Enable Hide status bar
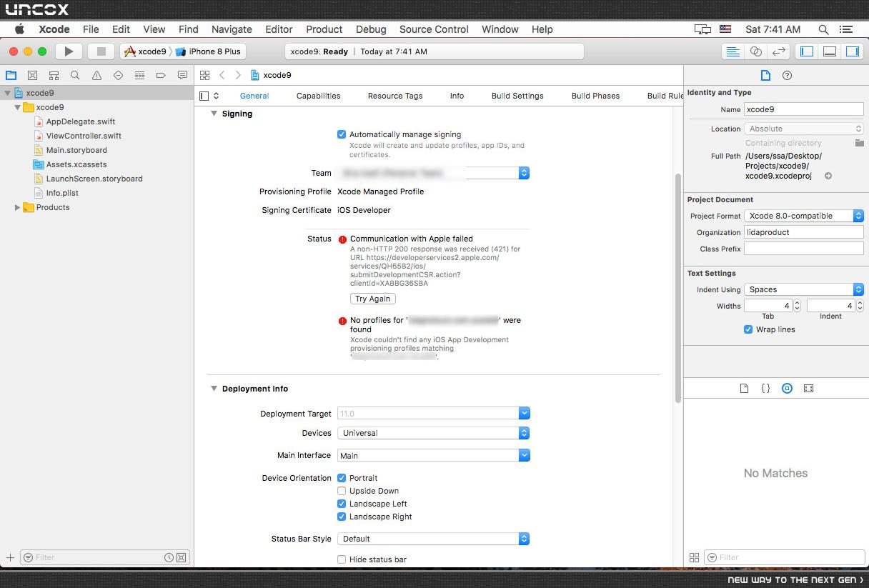869x588 pixels. [x=342, y=559]
